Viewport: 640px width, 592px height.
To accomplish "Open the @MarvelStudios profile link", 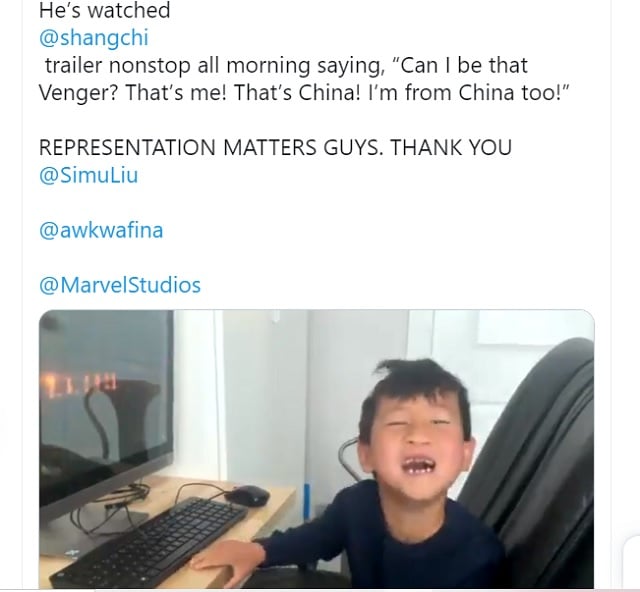I will pos(120,285).
